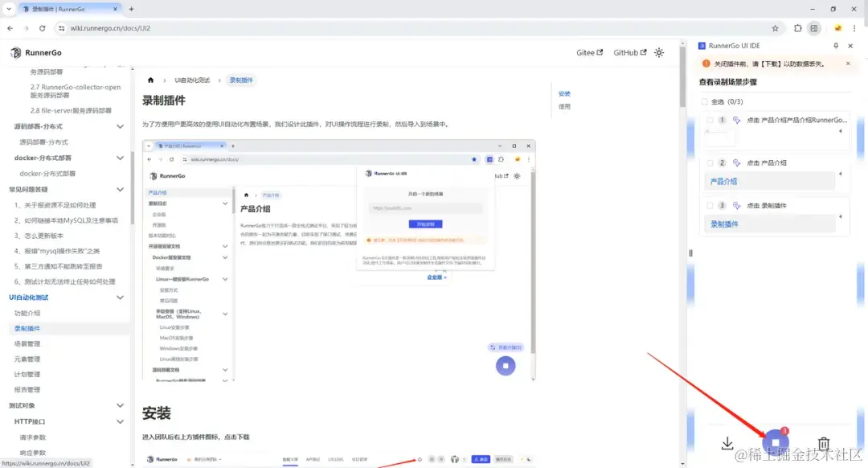Open sidebar item 1、关于报资源不足如何处理

[55, 206]
